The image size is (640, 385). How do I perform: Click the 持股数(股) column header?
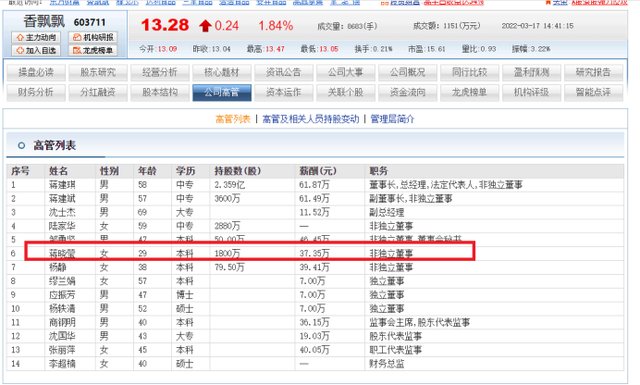[x=238, y=171]
